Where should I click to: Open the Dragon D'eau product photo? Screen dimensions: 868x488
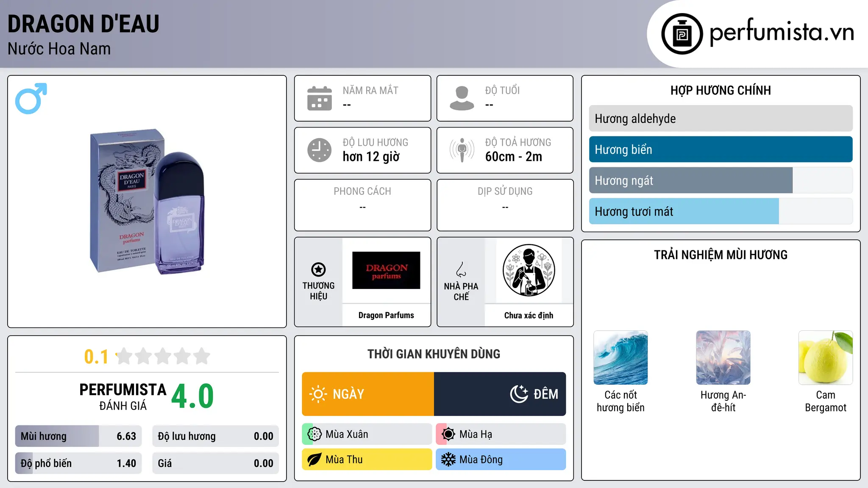click(147, 202)
